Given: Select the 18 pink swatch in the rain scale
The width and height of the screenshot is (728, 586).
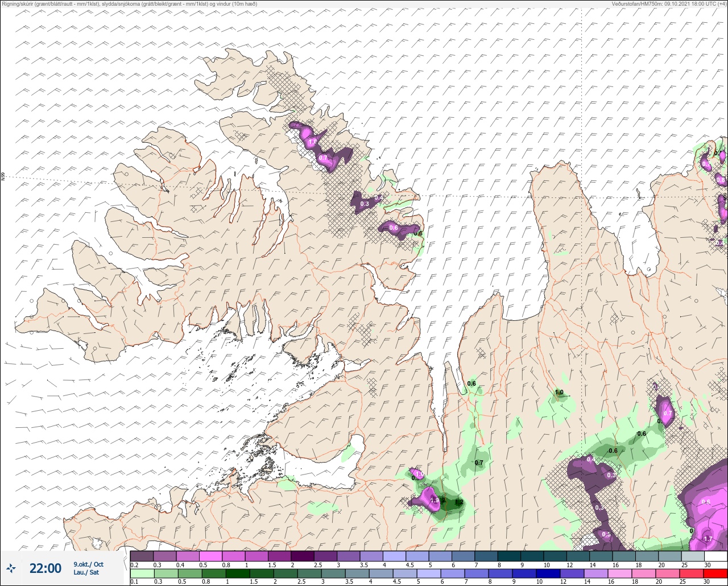Looking at the screenshot, I should [x=643, y=573].
